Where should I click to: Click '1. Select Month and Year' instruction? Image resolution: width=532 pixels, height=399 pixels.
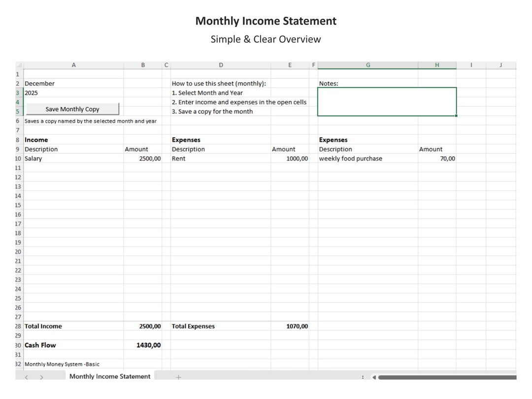pos(221,93)
